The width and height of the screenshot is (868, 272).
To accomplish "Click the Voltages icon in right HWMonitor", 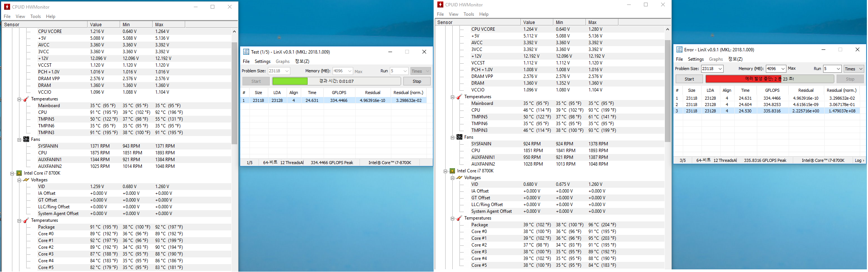I will coord(459,178).
